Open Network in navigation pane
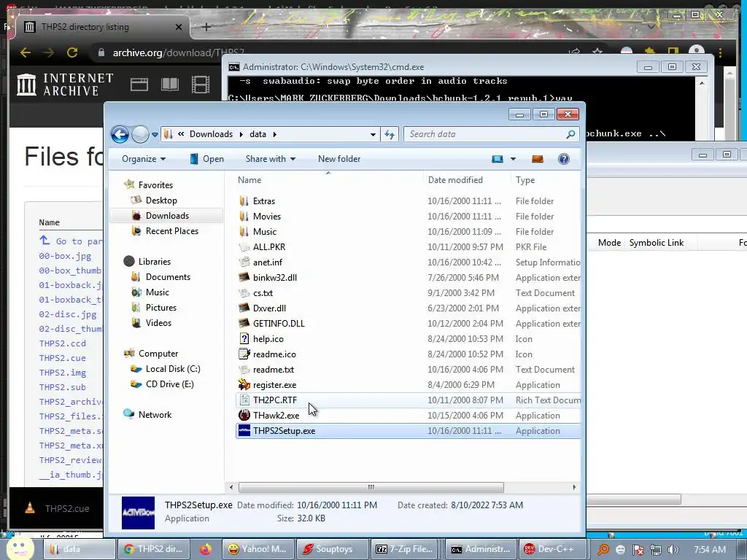This screenshot has height=560, width=747. [155, 415]
